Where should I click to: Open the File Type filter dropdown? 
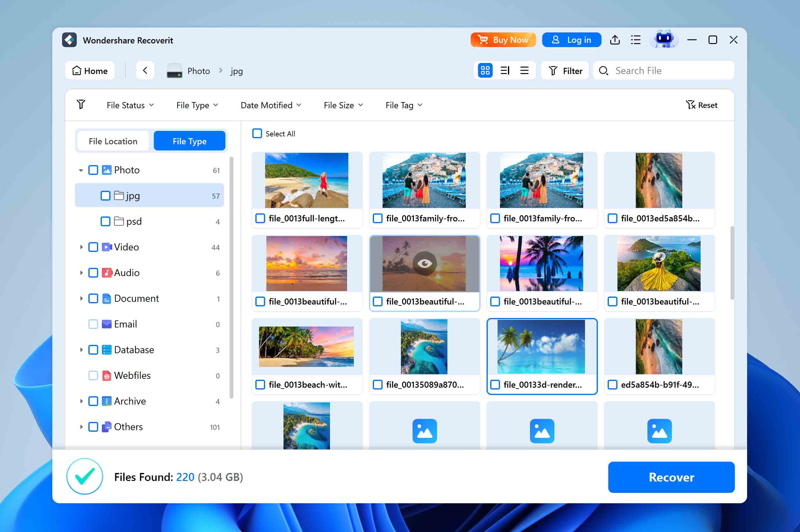[x=197, y=105]
